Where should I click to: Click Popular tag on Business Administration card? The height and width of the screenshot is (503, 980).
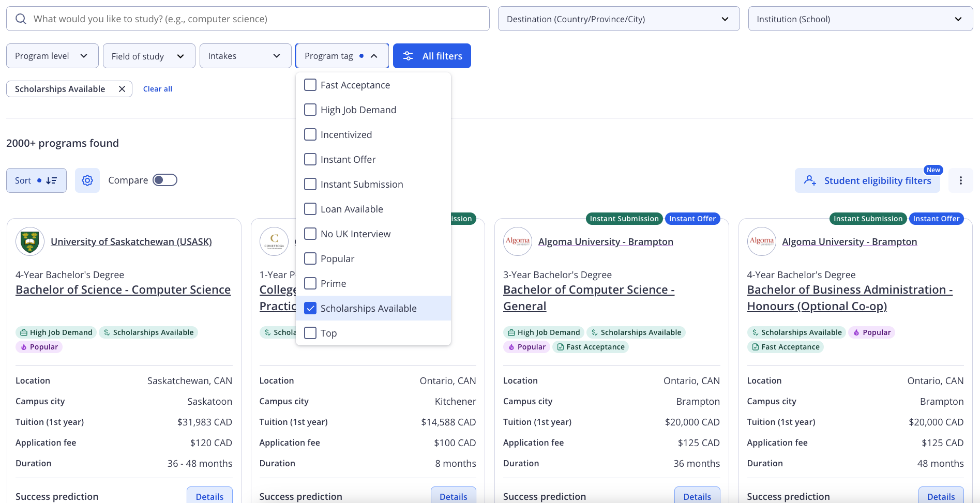[x=871, y=332]
